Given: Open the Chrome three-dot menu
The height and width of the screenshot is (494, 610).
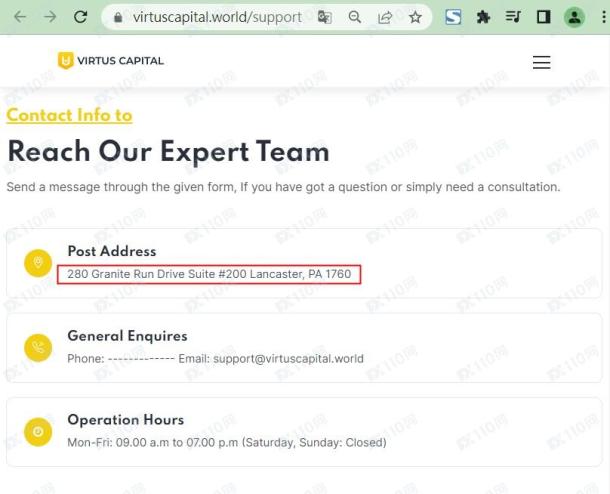Looking at the screenshot, I should coord(603,17).
